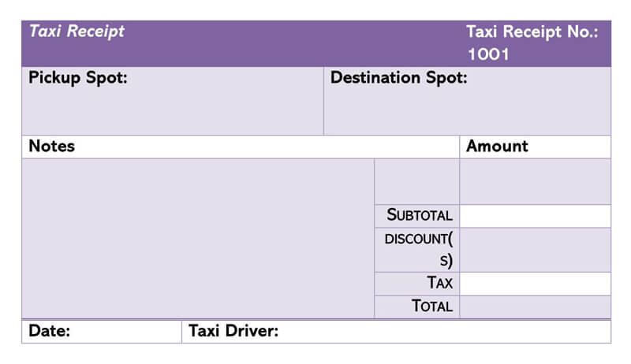Click the Taxi Receipt title in the header

(x=77, y=32)
